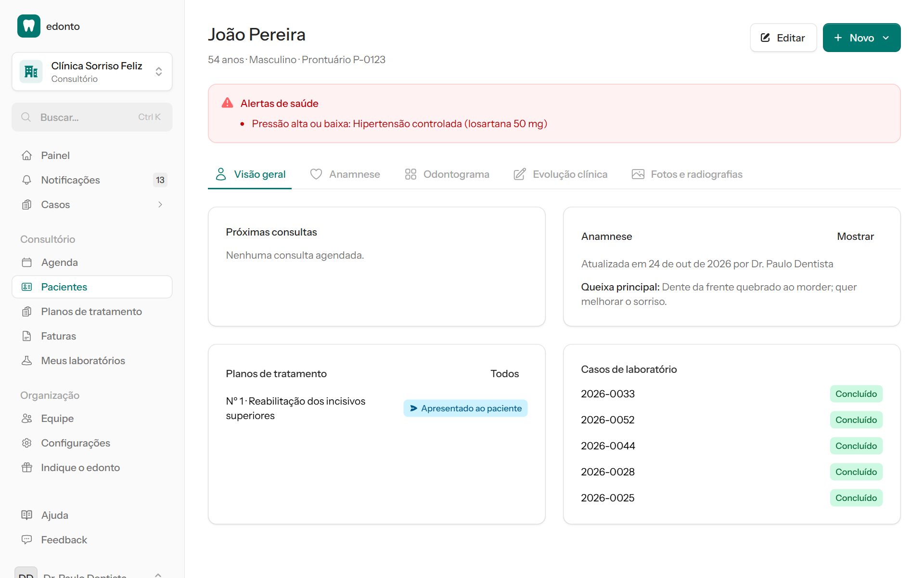Open Fotos e radiografias tab

(687, 174)
